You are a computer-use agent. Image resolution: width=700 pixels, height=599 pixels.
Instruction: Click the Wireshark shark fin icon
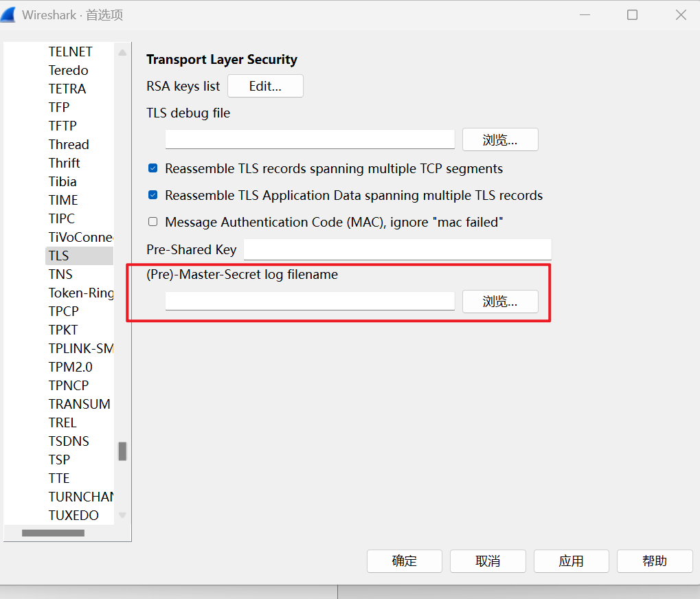click(x=9, y=15)
